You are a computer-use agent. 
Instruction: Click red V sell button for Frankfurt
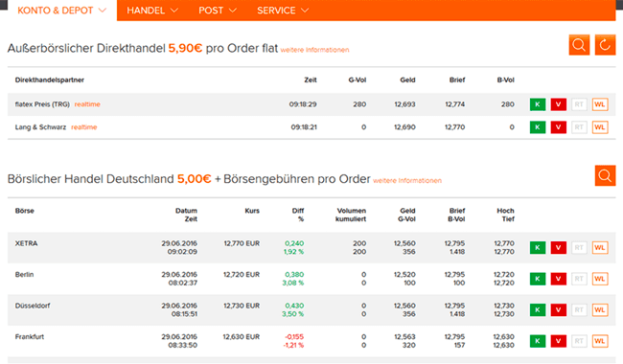pyautogui.click(x=558, y=341)
